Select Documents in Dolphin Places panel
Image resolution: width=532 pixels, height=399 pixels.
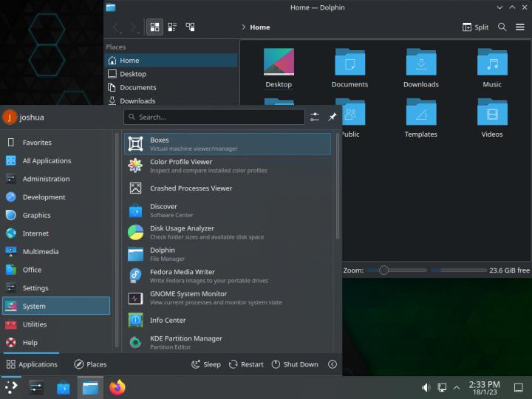coord(171,87)
